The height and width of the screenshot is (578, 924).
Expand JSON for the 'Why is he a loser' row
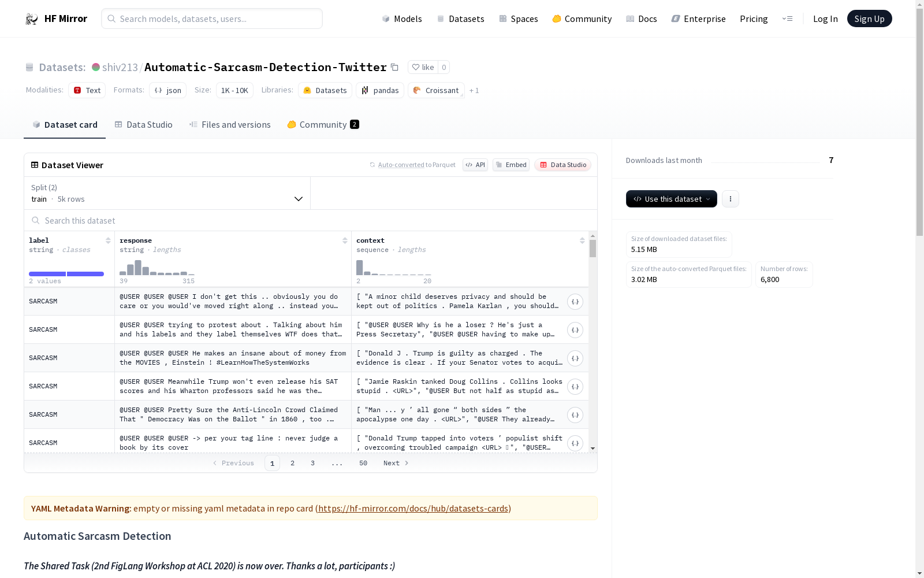[575, 330]
